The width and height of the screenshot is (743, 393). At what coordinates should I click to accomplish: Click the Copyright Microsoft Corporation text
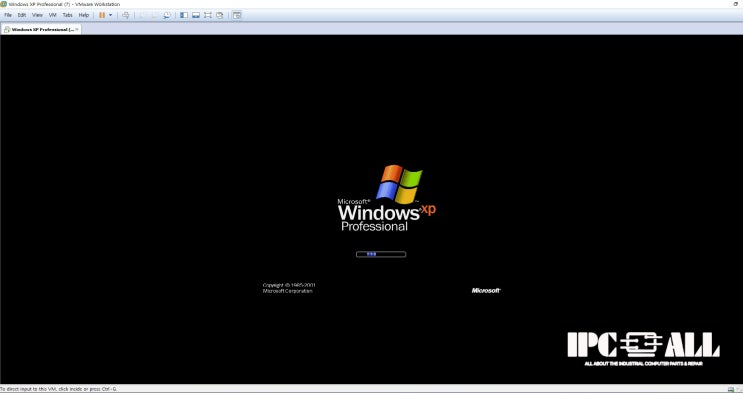click(289, 288)
